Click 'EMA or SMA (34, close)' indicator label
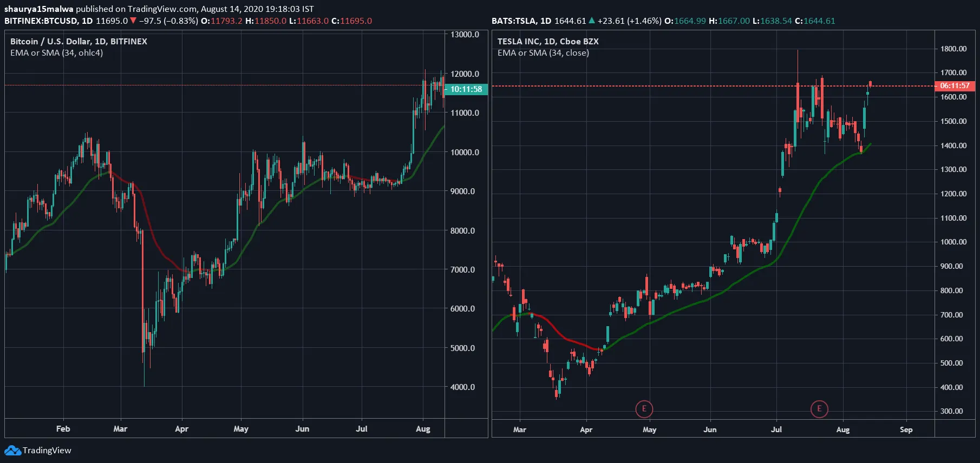Screen dimensions: 980x463 [543, 52]
